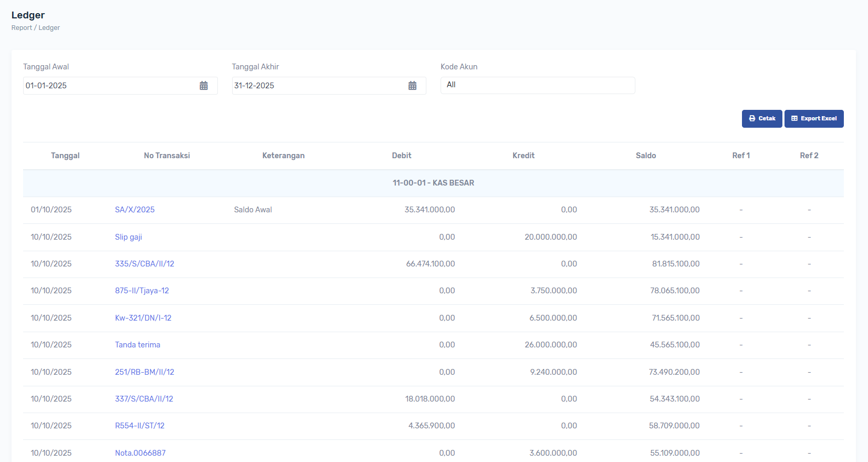Export the ledger to Excel
This screenshot has height=462, width=868.
813,119
